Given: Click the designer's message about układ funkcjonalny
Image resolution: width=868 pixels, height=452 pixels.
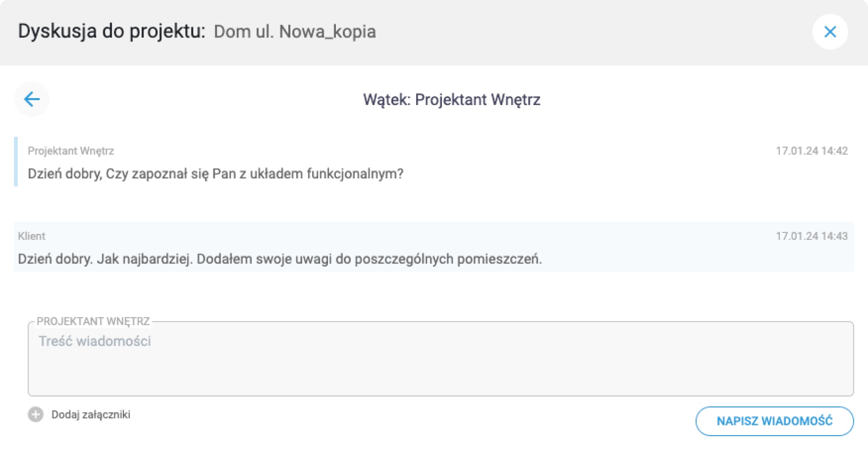Looking at the screenshot, I should coord(215,174).
